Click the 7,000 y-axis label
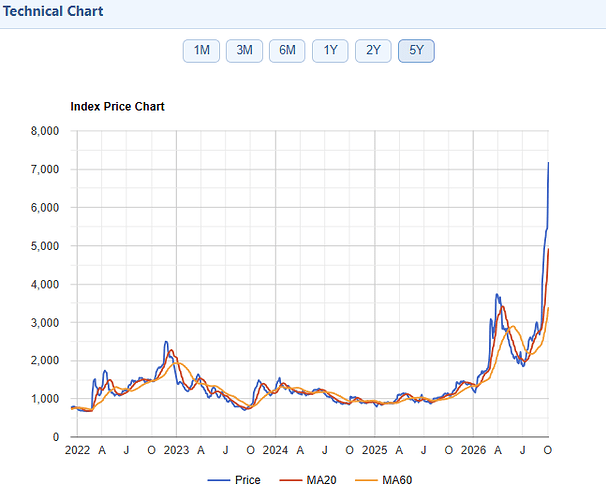Viewport: 606px width, 500px height. point(45,169)
